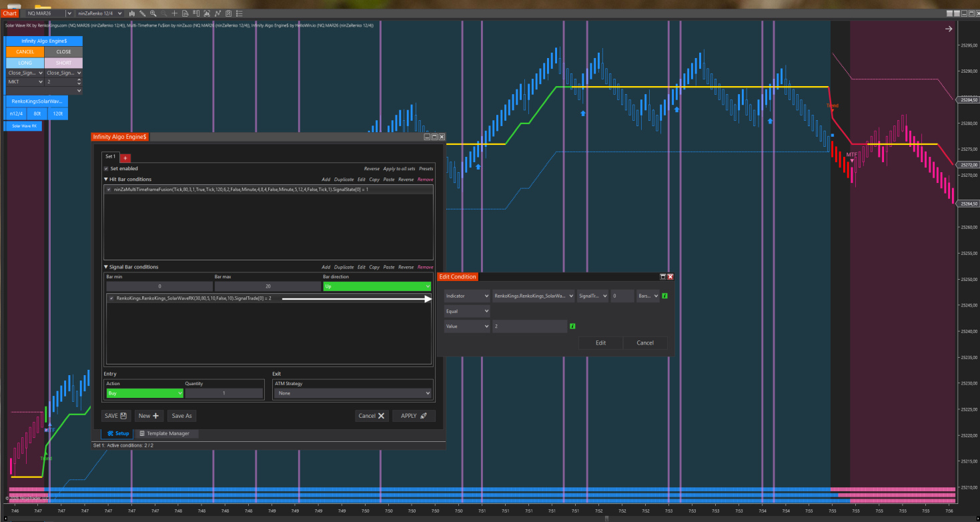The width and height of the screenshot is (980, 522).
Task: Click the right arrow at chart top-right corner
Action: click(949, 29)
